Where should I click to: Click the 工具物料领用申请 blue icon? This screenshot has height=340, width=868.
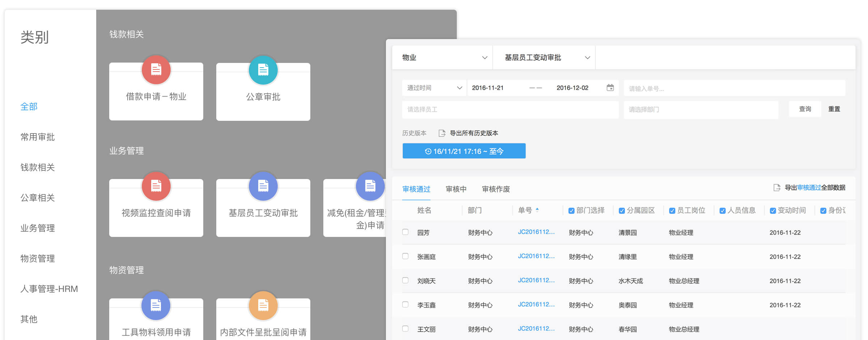tap(156, 306)
